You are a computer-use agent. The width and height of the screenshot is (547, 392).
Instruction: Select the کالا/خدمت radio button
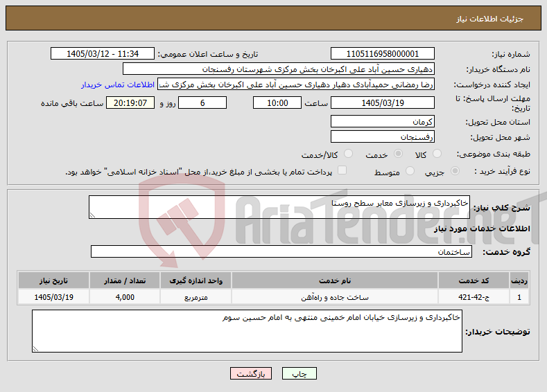pyautogui.click(x=348, y=154)
